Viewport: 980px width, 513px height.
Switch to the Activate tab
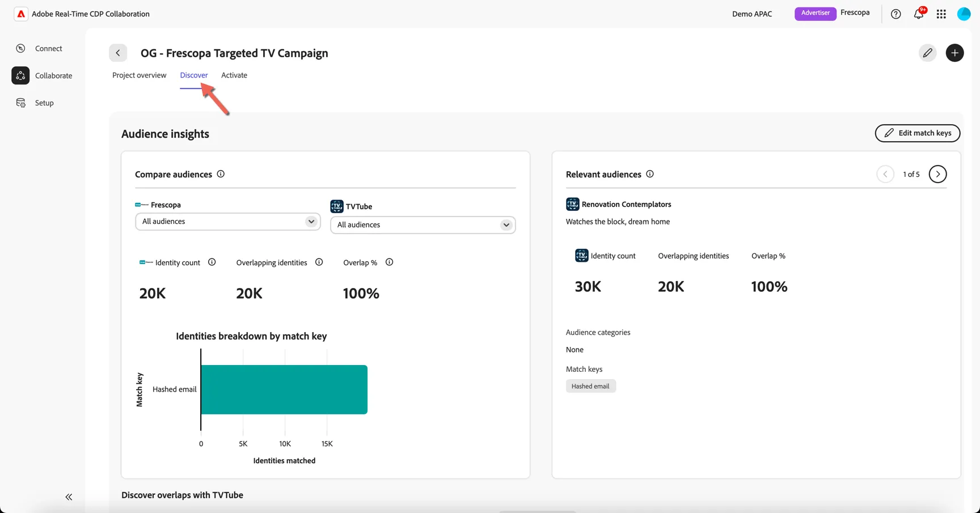[234, 75]
